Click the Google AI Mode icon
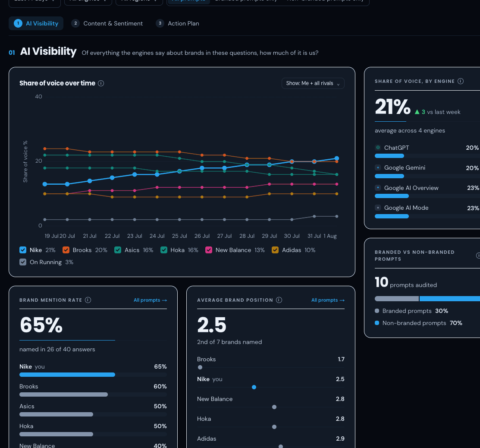Screen dimensions: 480x448 [378, 208]
